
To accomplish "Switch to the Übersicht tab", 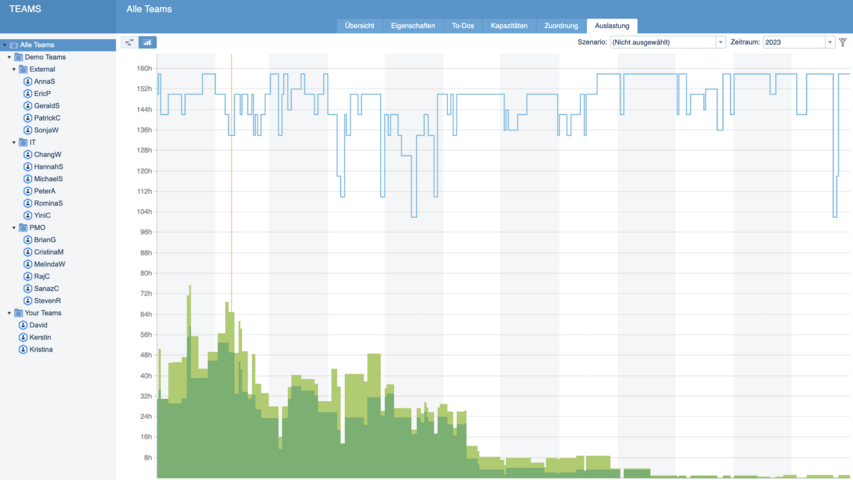I will point(359,26).
